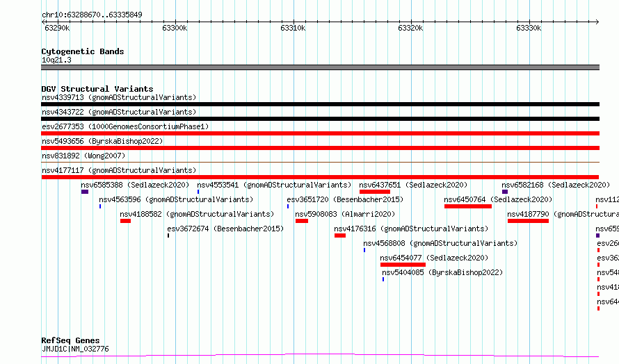The width and height of the screenshot is (619, 364).
Task: Open the nsv5908083 Almarri2020 label
Action: tap(345, 214)
